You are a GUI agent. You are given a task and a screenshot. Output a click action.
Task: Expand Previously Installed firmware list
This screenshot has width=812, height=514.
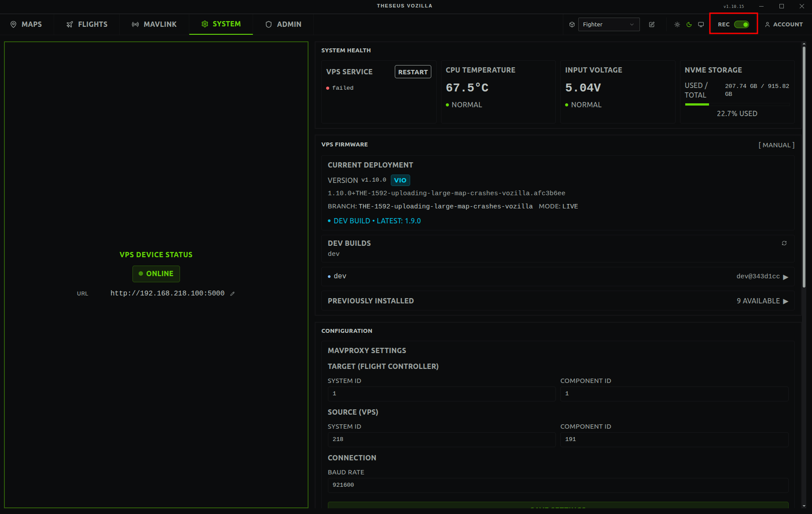tap(785, 301)
